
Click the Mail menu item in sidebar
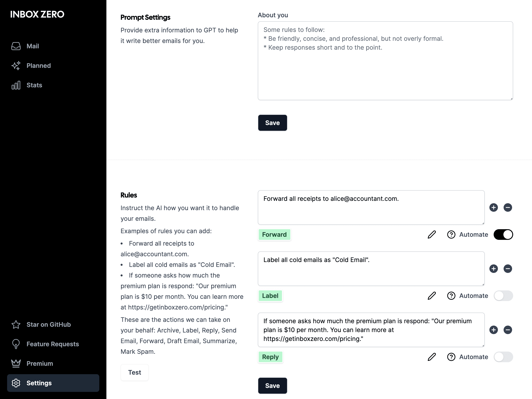33,46
